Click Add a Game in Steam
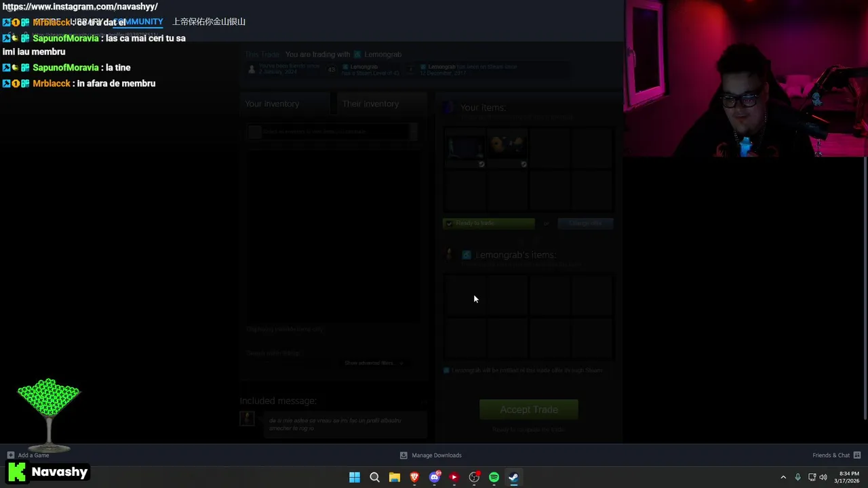 pyautogui.click(x=33, y=455)
